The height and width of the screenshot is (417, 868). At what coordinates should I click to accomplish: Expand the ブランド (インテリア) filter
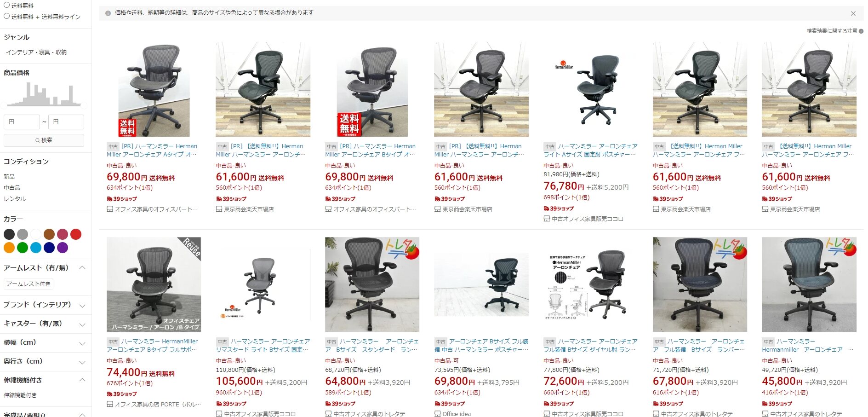coord(82,306)
